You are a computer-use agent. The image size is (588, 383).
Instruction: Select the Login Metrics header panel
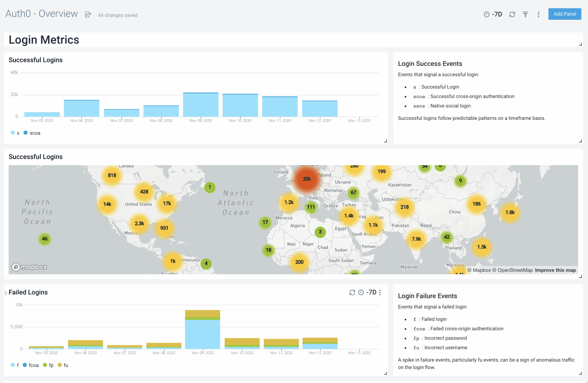tap(44, 39)
